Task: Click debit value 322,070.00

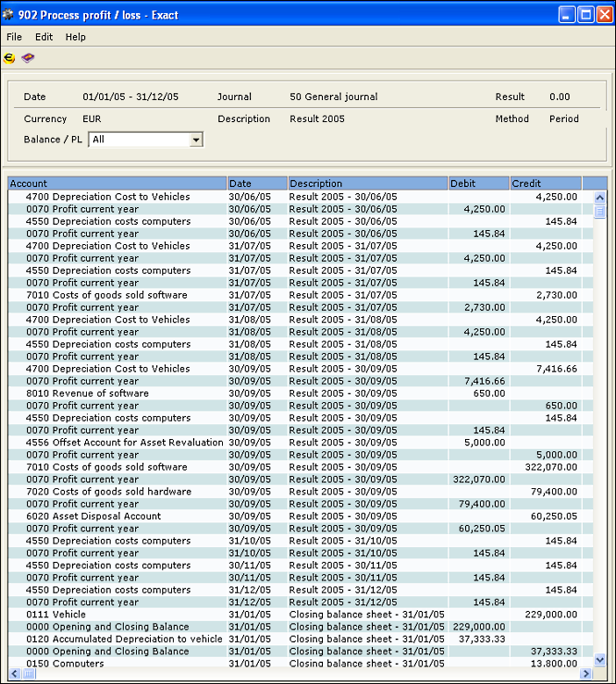Action: click(479, 479)
